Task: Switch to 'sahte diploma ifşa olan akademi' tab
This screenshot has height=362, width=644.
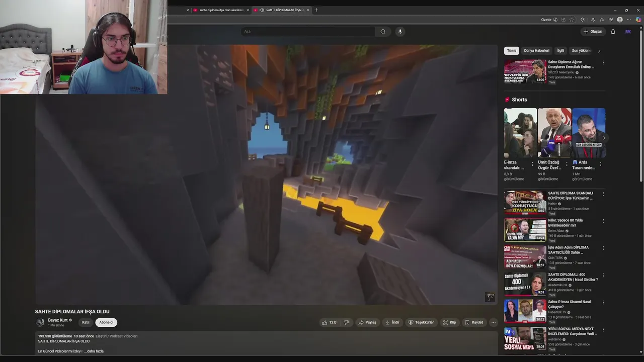Action: (220, 10)
